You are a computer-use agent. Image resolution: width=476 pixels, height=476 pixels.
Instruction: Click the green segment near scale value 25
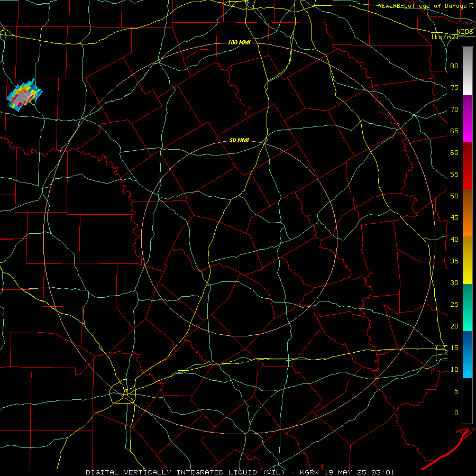(x=467, y=307)
